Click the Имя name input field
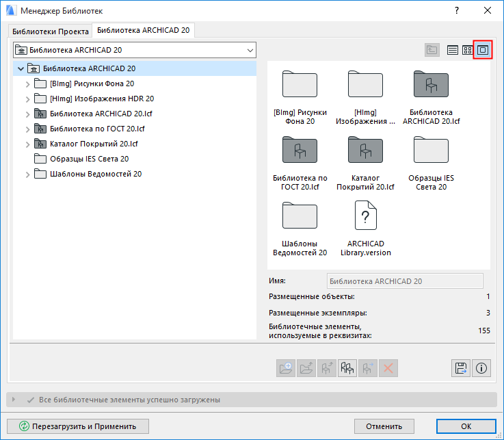Screen dimensions: 504x440 coord(405,281)
